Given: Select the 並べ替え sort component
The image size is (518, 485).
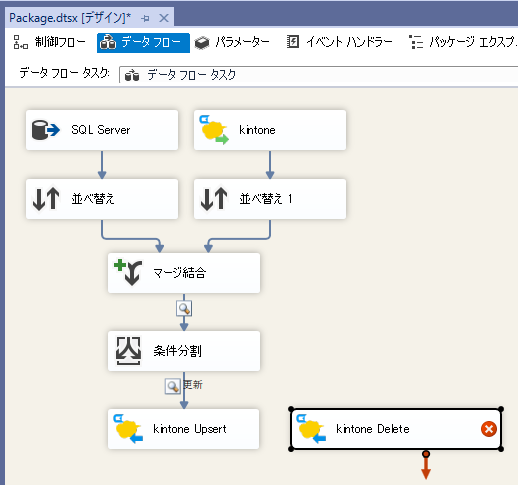Looking at the screenshot, I should pos(102,199).
